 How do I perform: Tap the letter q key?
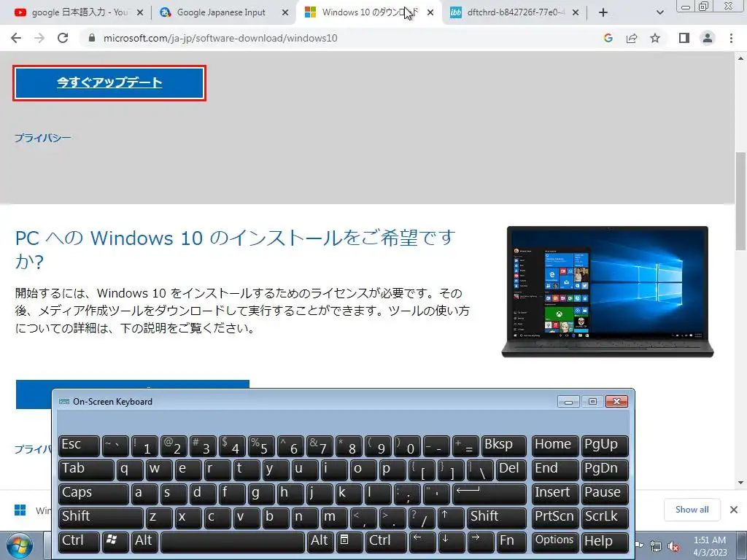pos(130,470)
